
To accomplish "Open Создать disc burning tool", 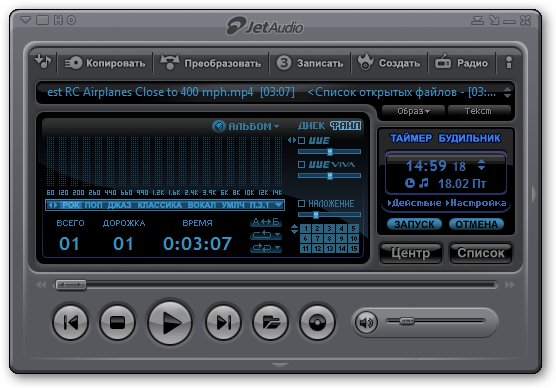I will [x=389, y=62].
